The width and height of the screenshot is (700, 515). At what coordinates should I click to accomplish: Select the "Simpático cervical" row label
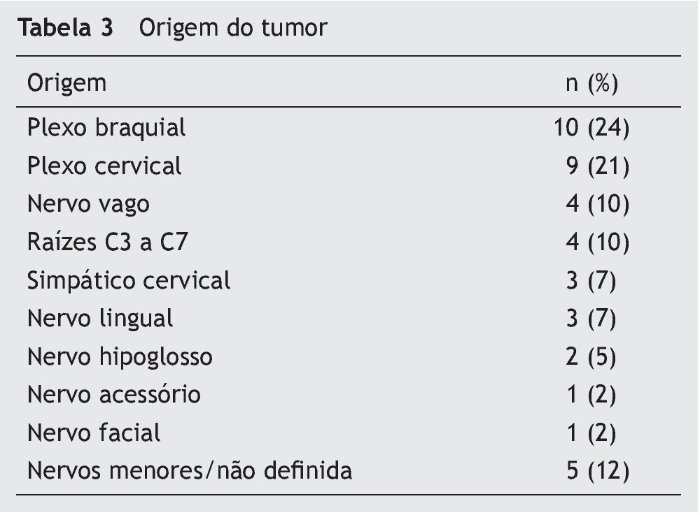point(129,280)
